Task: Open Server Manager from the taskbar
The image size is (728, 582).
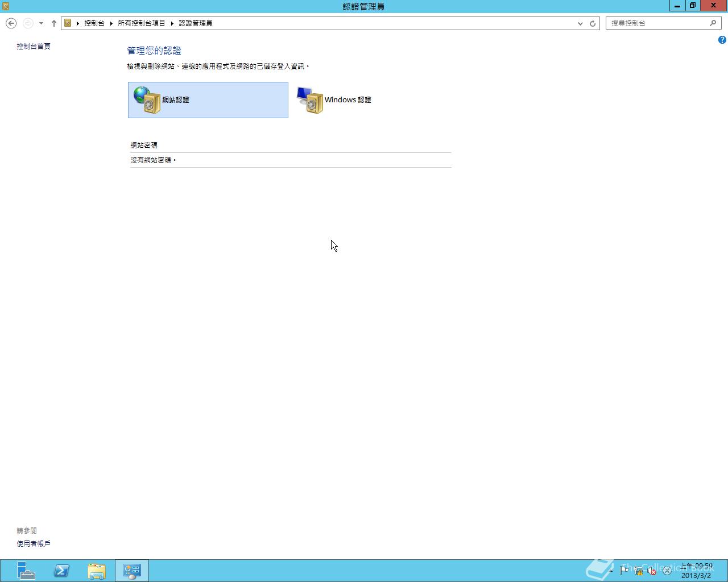Action: click(x=25, y=571)
